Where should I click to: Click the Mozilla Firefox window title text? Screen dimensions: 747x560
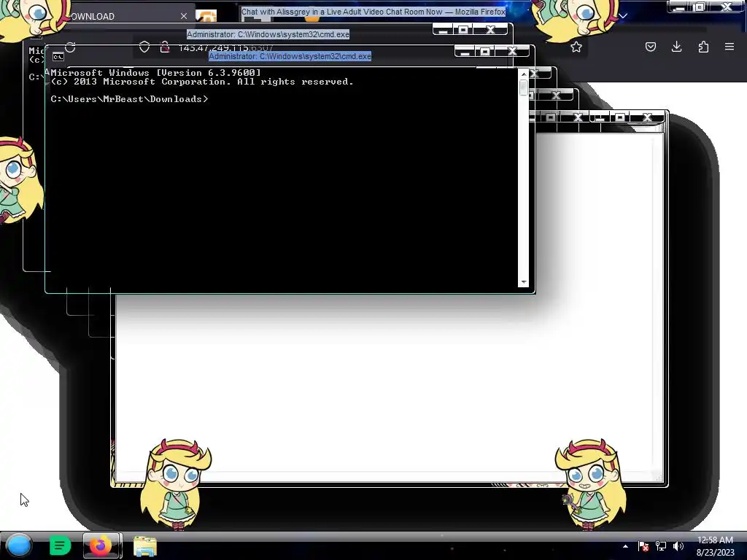[373, 12]
